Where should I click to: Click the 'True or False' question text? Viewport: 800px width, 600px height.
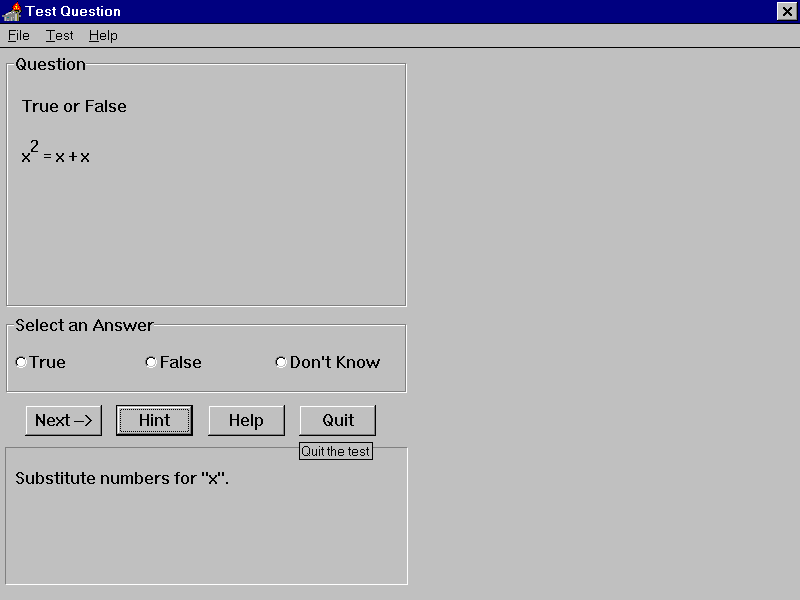pyautogui.click(x=74, y=106)
